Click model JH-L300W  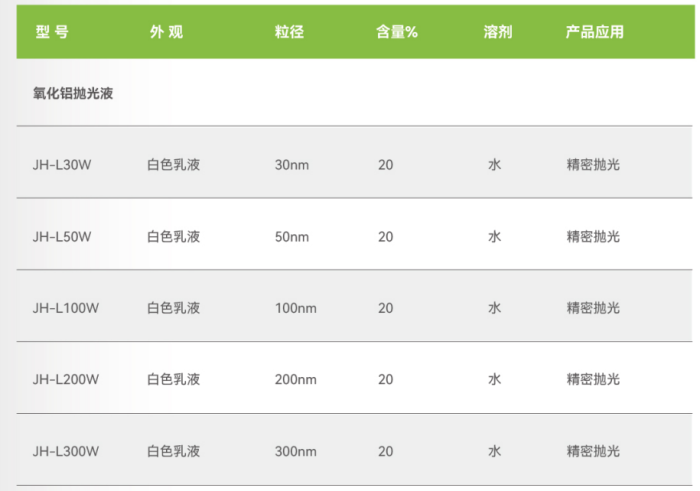66,451
